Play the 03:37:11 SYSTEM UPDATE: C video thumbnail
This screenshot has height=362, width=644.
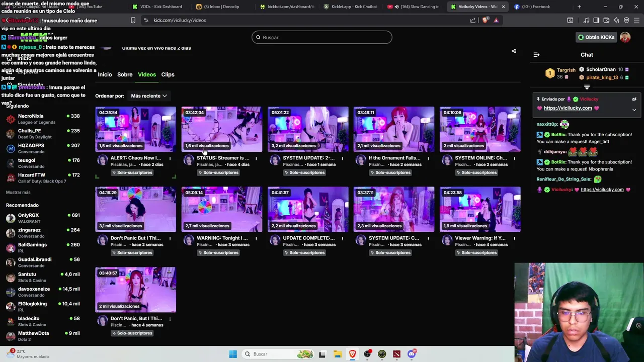coord(394,209)
